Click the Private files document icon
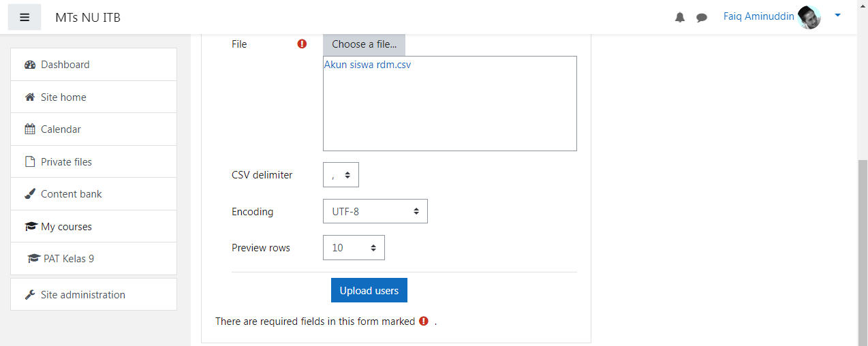 (x=30, y=162)
